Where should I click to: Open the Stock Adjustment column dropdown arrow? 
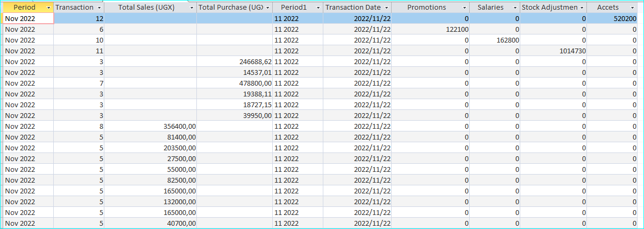pyautogui.click(x=582, y=8)
